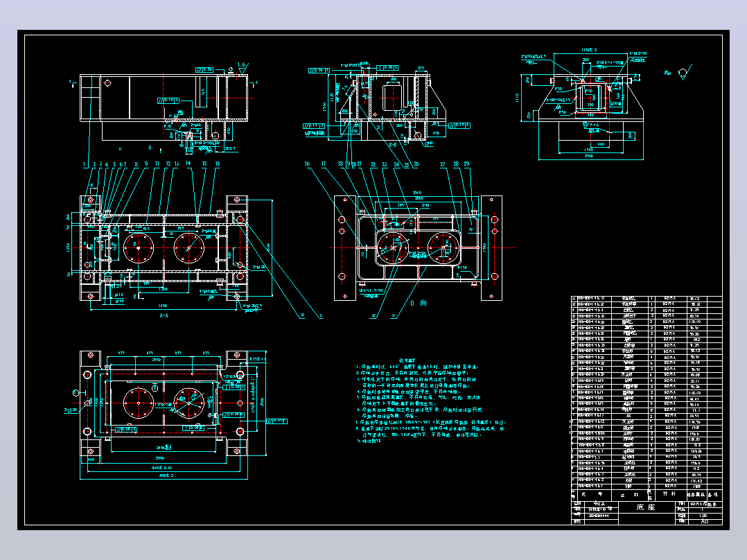Select the "技术要求" technical requirements heading
Image resolution: width=747 pixels, height=560 pixels.
click(407, 361)
